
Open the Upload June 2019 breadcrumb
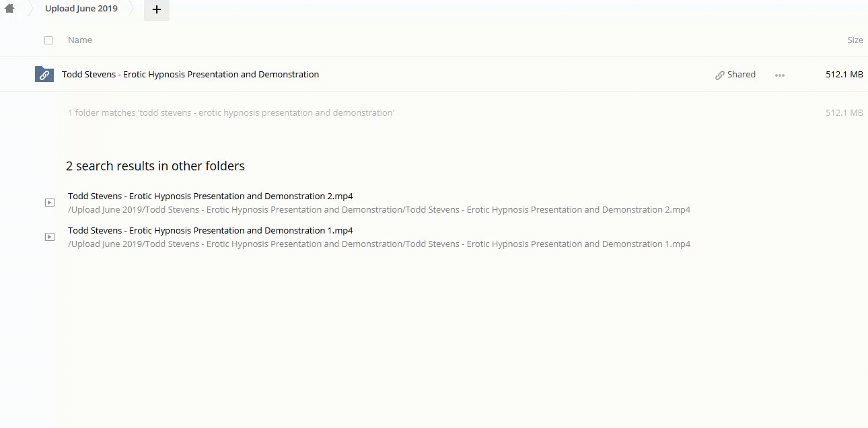tap(81, 9)
